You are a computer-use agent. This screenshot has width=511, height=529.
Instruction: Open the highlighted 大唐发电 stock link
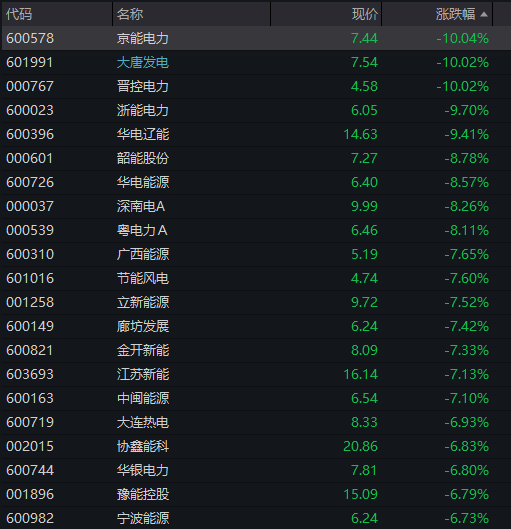tap(143, 62)
